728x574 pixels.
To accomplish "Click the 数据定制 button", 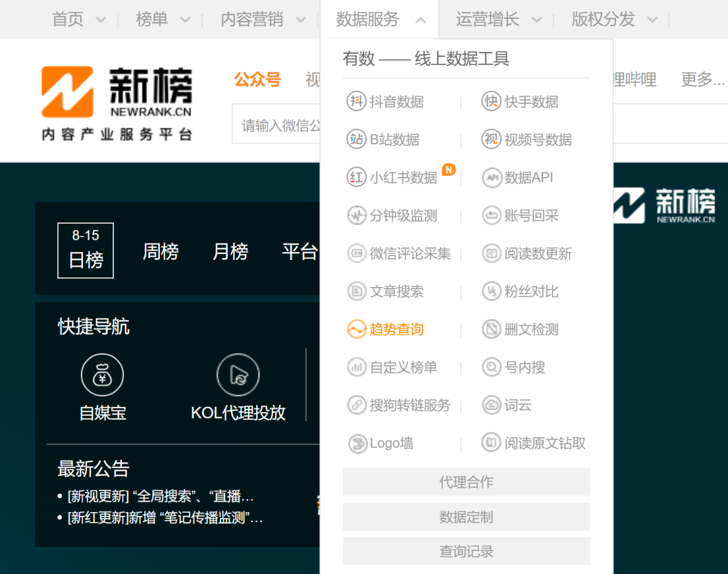I will [x=466, y=517].
